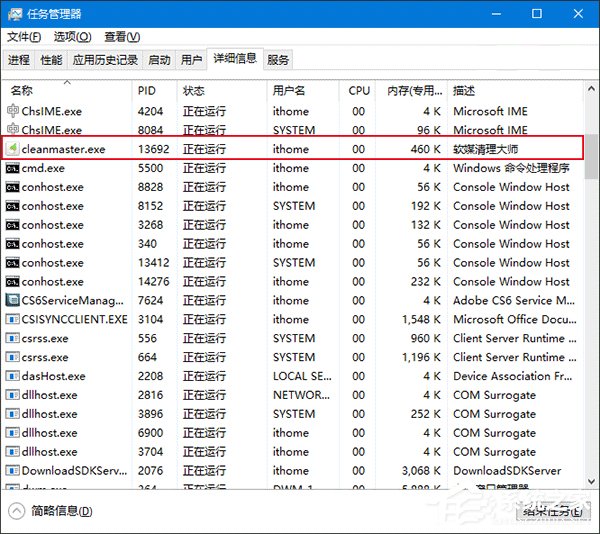Click the dasHost.exe process icon
Viewport: 600px width, 534px height.
13,376
